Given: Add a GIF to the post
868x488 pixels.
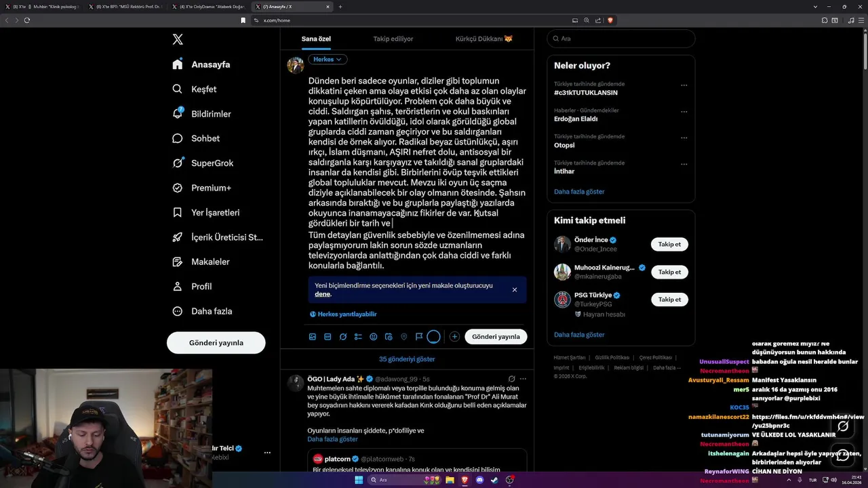Looking at the screenshot, I should click(328, 336).
